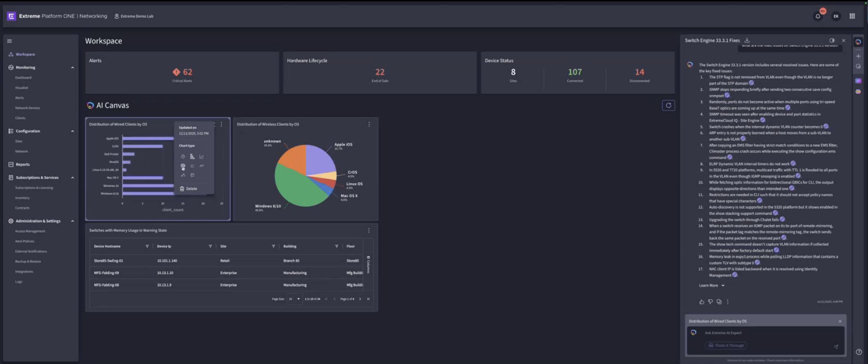Remove Wired Clients by OS context chip
Image resolution: width=868 pixels, height=364 pixels.
840,321
